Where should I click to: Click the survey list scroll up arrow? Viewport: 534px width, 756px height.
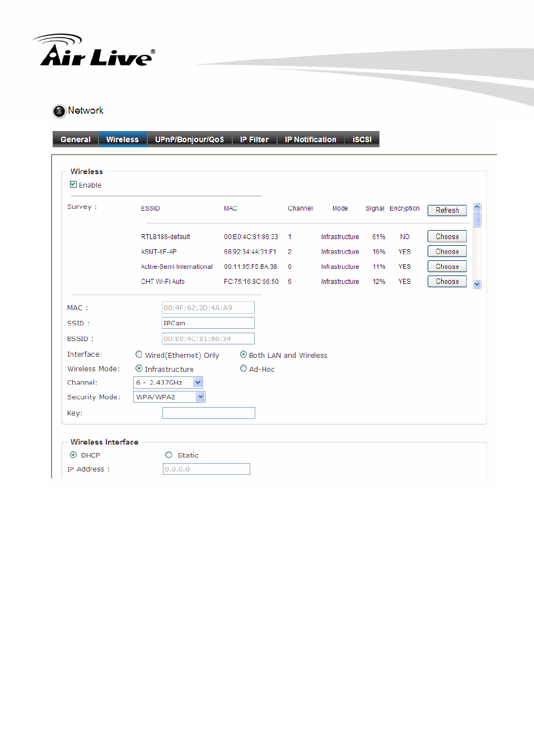click(477, 207)
